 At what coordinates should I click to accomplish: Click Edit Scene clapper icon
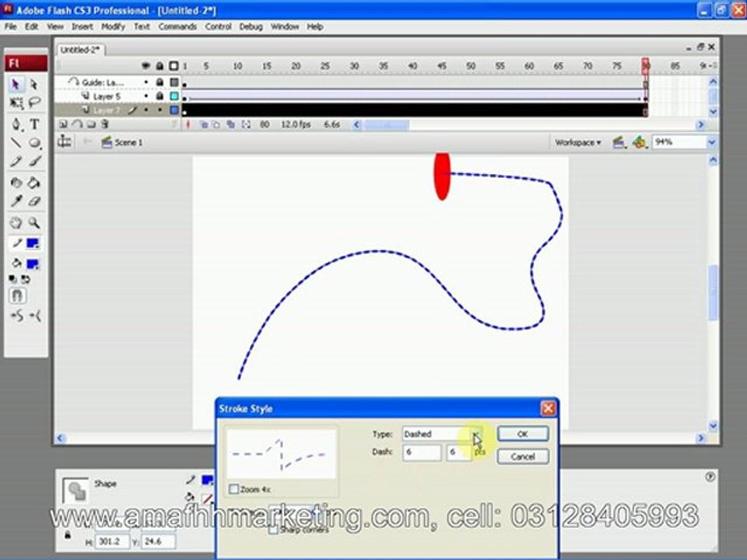click(619, 142)
